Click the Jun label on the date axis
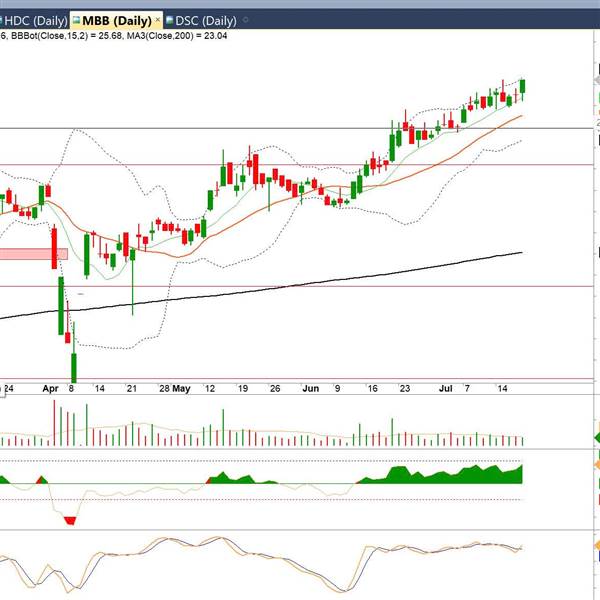This screenshot has height=600, width=600. [x=310, y=389]
